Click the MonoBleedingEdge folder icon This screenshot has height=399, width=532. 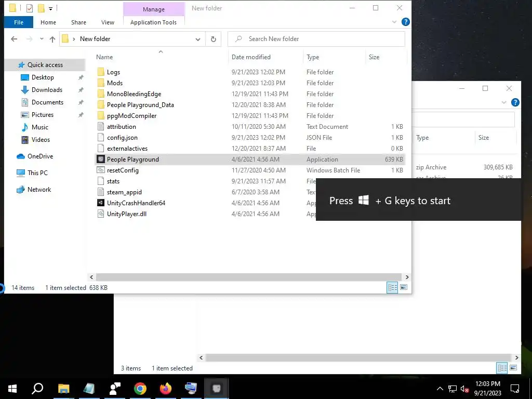coord(101,94)
